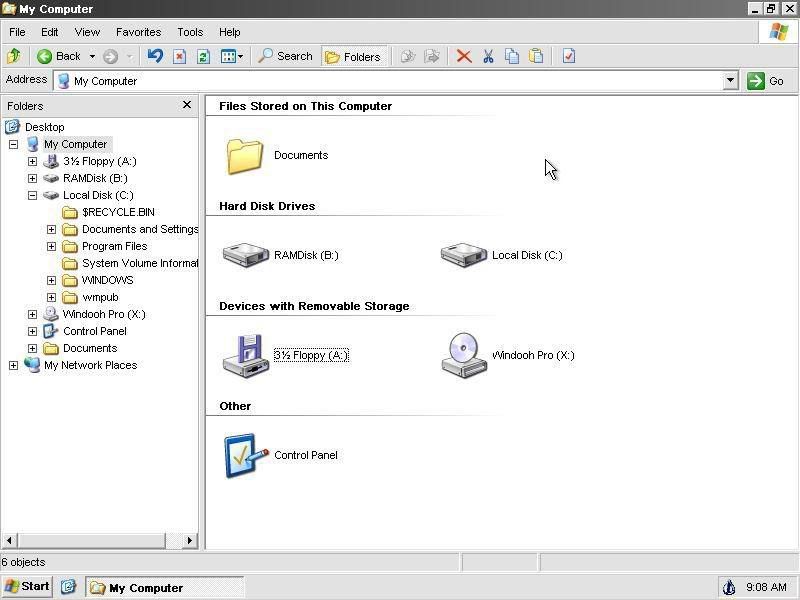
Task: Click the quick launch desktop icon in taskbar
Action: [x=68, y=587]
